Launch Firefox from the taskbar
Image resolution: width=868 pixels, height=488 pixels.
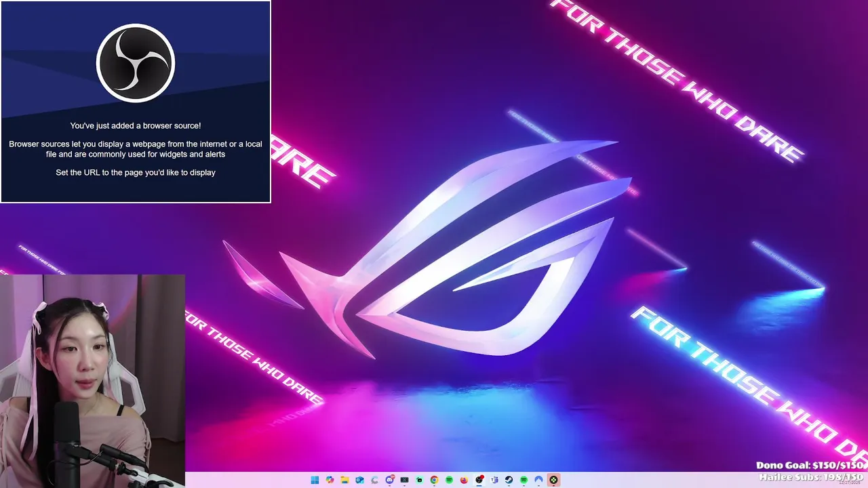point(464,480)
